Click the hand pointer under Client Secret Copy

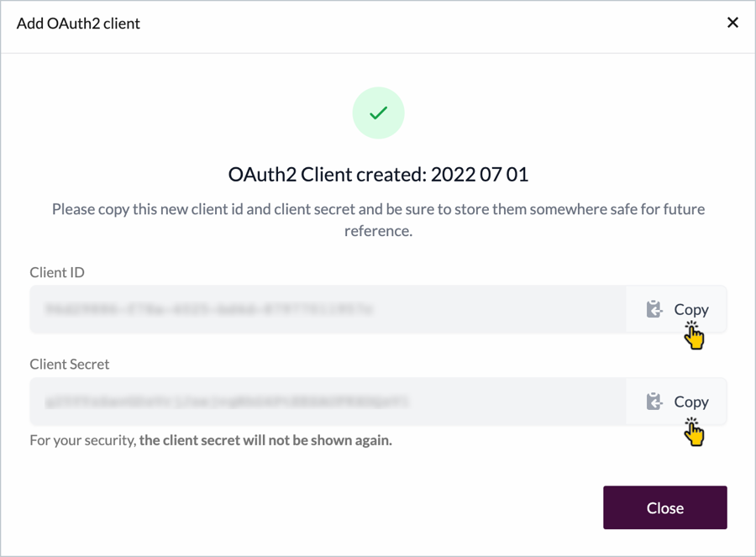[694, 432]
